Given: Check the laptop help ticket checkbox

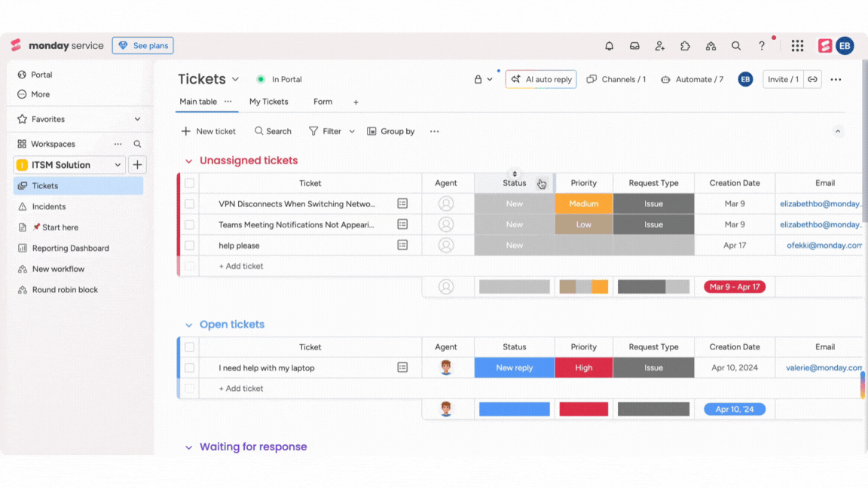Looking at the screenshot, I should tap(189, 368).
